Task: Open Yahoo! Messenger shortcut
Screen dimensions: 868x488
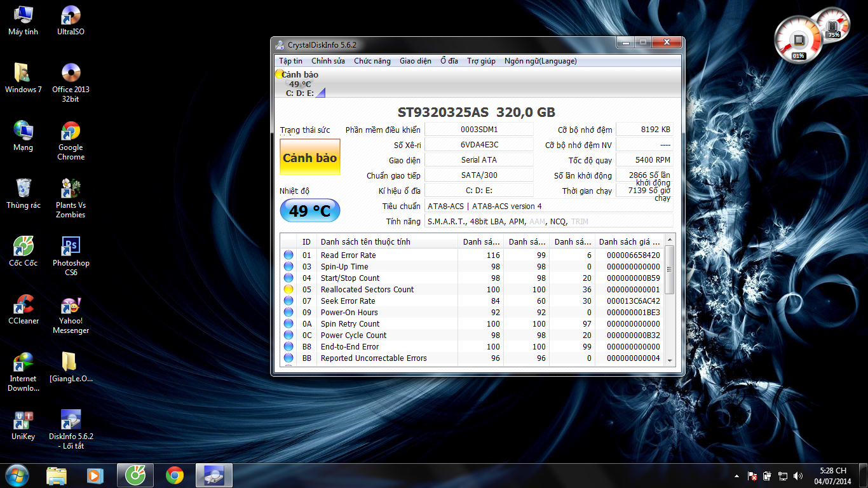Action: [x=71, y=315]
